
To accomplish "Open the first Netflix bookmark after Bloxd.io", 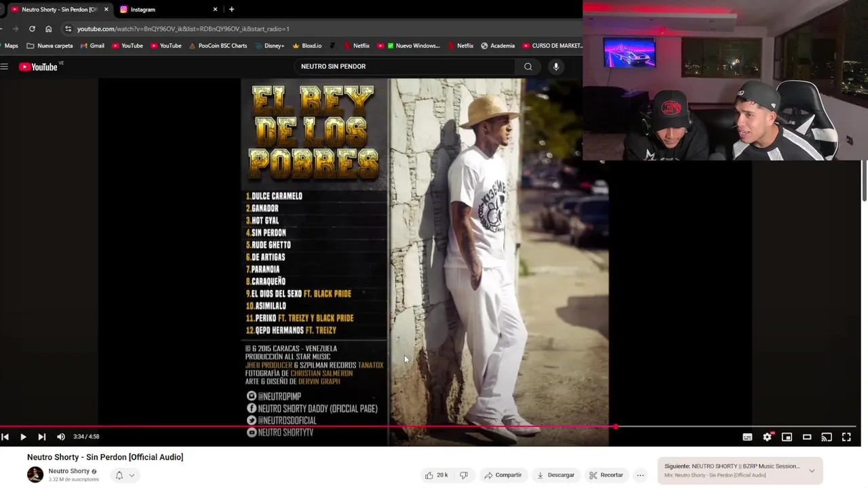I will click(357, 45).
